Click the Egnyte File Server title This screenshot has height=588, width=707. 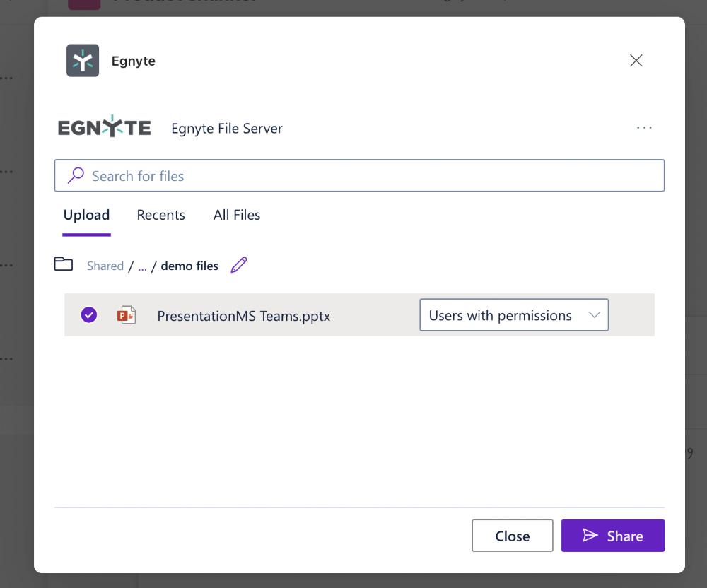point(227,129)
